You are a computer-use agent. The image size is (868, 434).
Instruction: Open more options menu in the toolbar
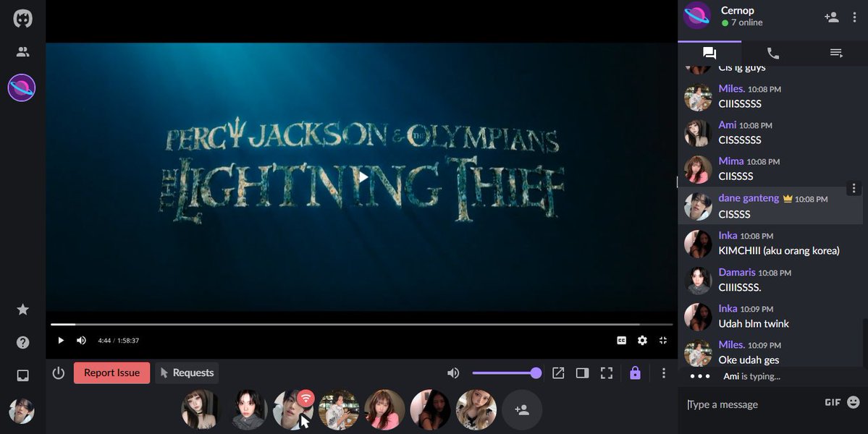664,373
